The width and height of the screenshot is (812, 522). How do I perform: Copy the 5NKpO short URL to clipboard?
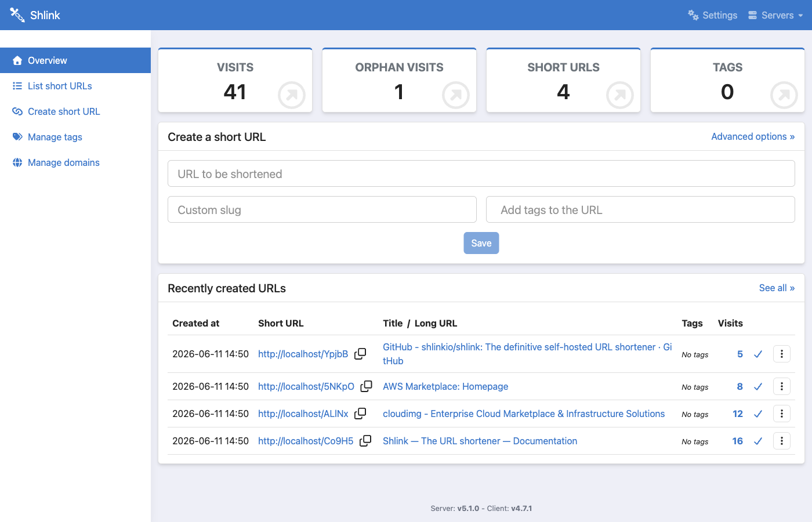367,386
